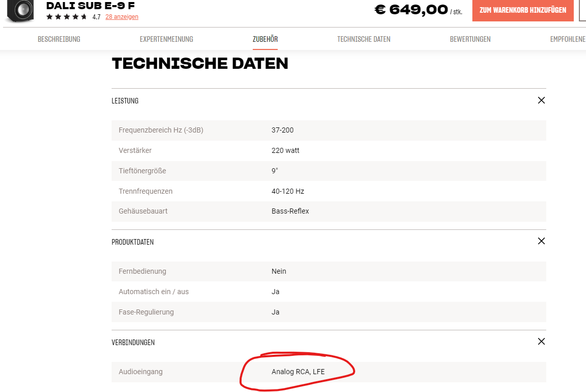Click the 4.7 rating score
Image resolution: width=586 pixels, height=392 pixels.
coord(96,17)
